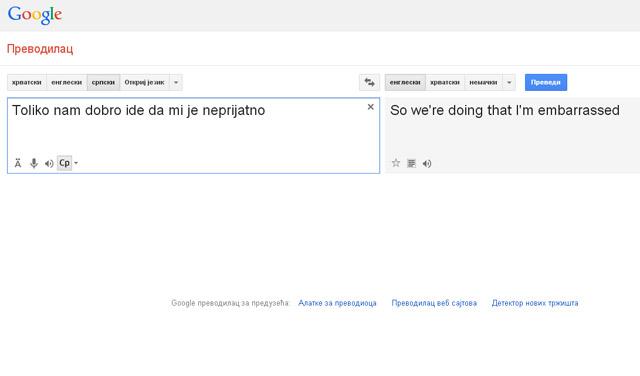640x376 pixels.
Task: Star the translation to save it
Action: [396, 163]
